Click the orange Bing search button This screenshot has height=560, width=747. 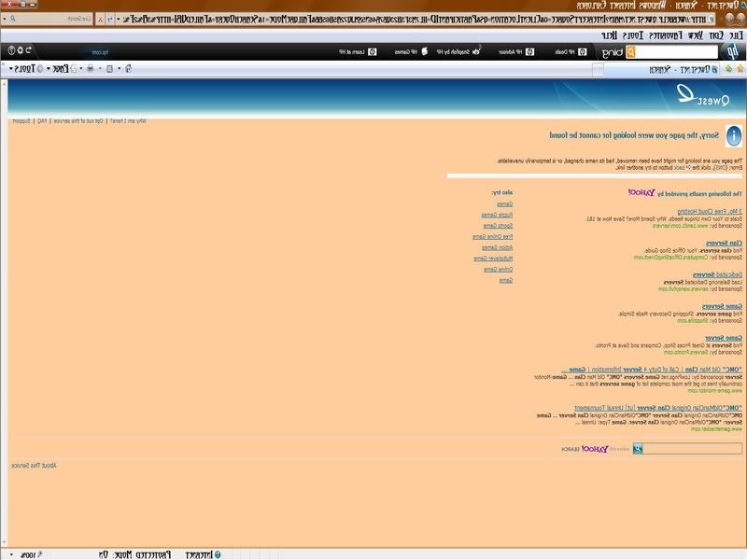click(x=630, y=52)
